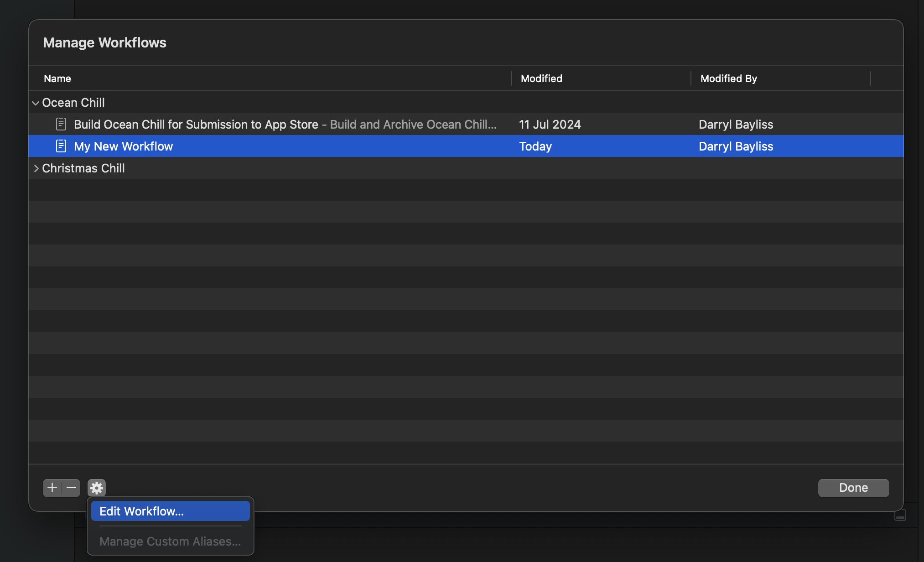Screen dimensions: 924x562
Task: Click Darryl Bayliss in Build Ocean Chill row
Action: point(736,124)
